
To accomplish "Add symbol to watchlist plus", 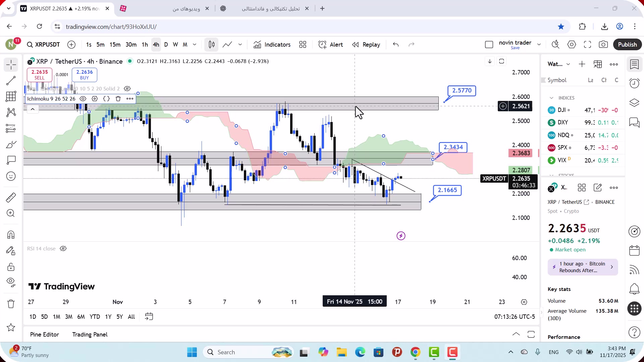I will point(582,64).
